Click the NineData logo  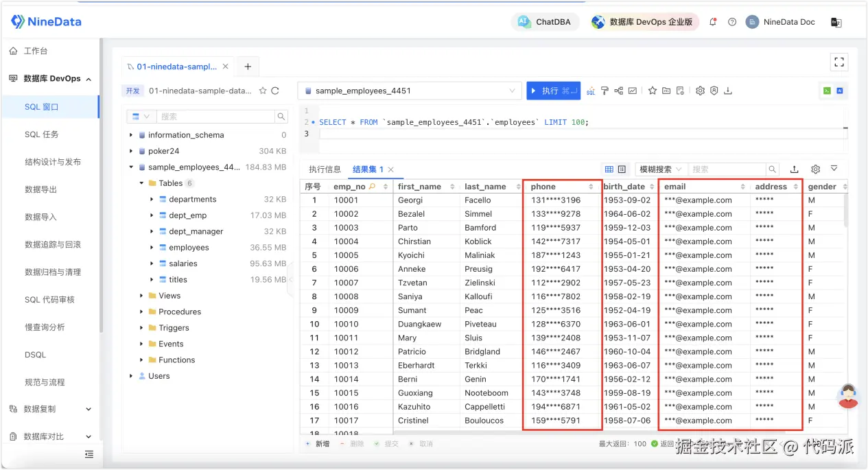coord(46,22)
